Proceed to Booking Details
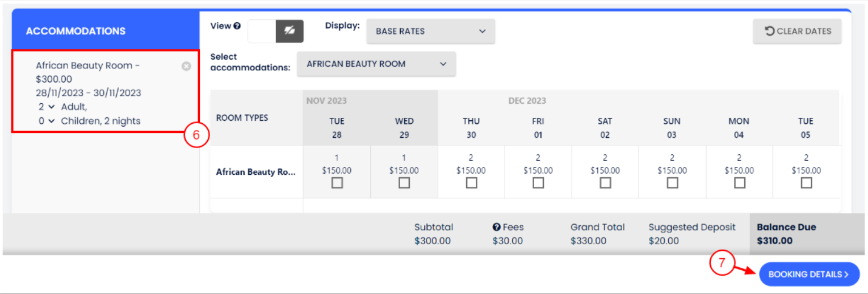 (809, 274)
